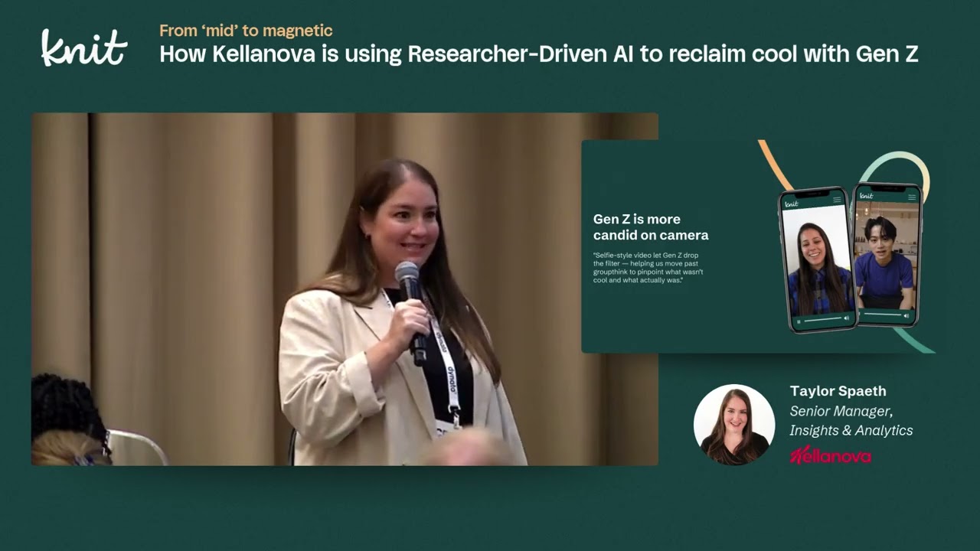Click the main video of the speaker

(x=345, y=289)
